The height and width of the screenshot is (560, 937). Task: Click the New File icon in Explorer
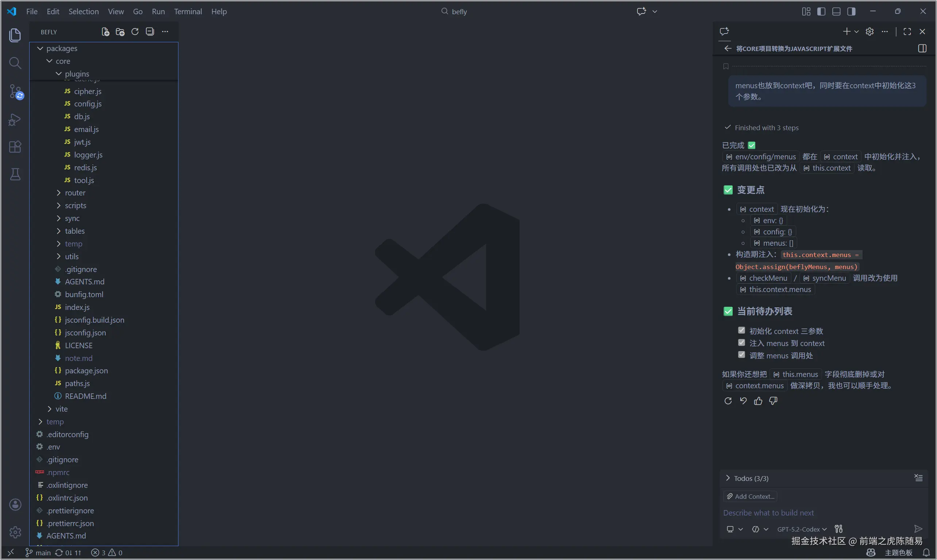(x=105, y=32)
